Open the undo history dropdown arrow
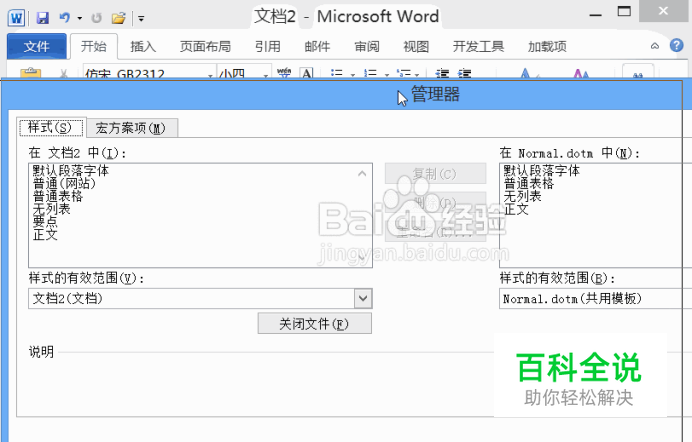The image size is (692, 442). (79, 19)
